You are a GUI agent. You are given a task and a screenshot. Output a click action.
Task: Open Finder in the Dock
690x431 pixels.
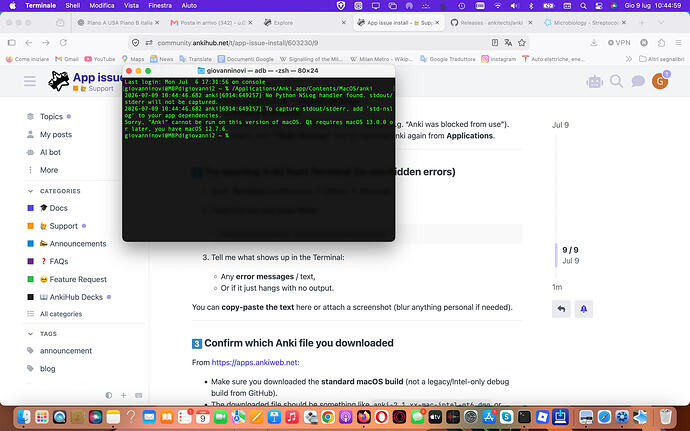tap(24, 416)
